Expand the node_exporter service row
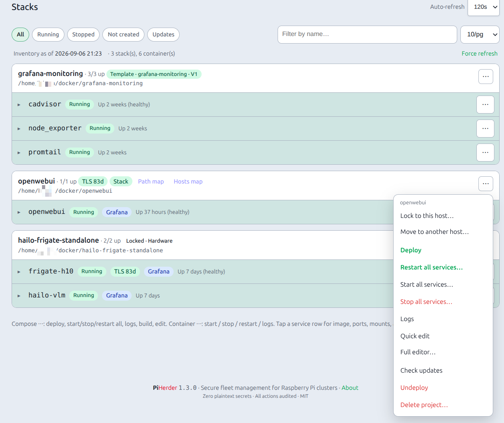This screenshot has width=504, height=423. (x=19, y=129)
